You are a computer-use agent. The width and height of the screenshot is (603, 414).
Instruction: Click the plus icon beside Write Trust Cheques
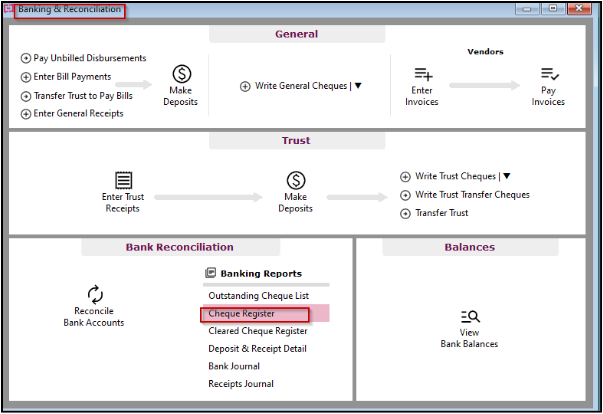405,177
